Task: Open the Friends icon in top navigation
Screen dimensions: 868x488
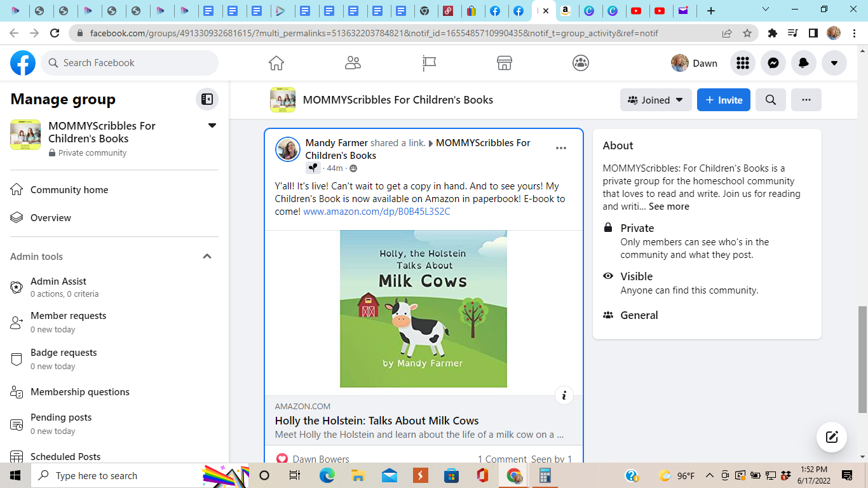Action: pyautogui.click(x=353, y=63)
